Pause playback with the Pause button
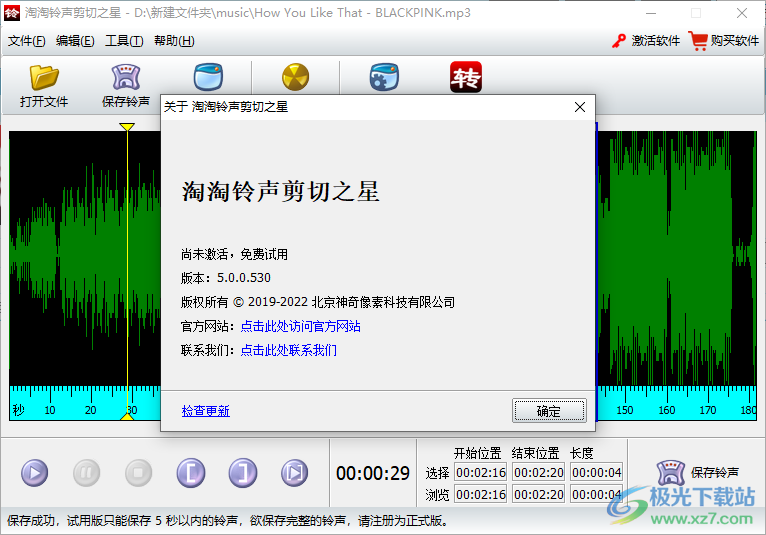766x535 pixels. 86,473
